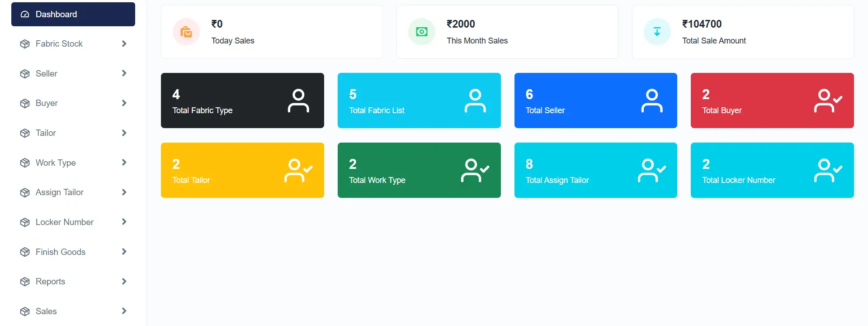
Task: Expand the Seller chevron arrow
Action: (124, 73)
